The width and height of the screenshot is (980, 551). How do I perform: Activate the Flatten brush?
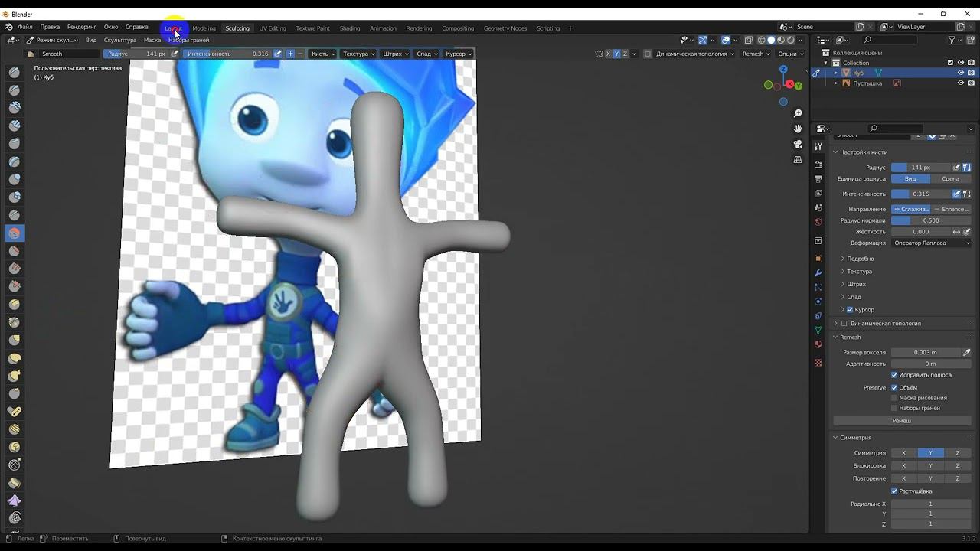point(15,250)
